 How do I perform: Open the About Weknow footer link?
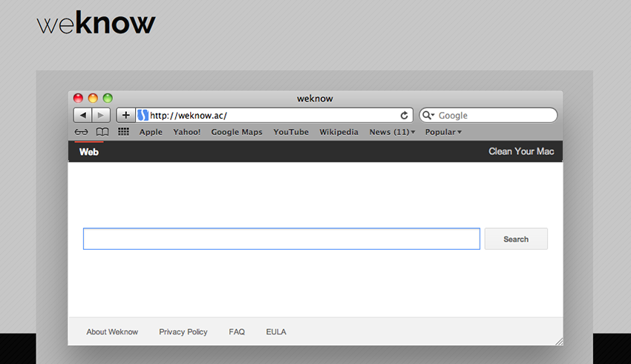point(112,332)
